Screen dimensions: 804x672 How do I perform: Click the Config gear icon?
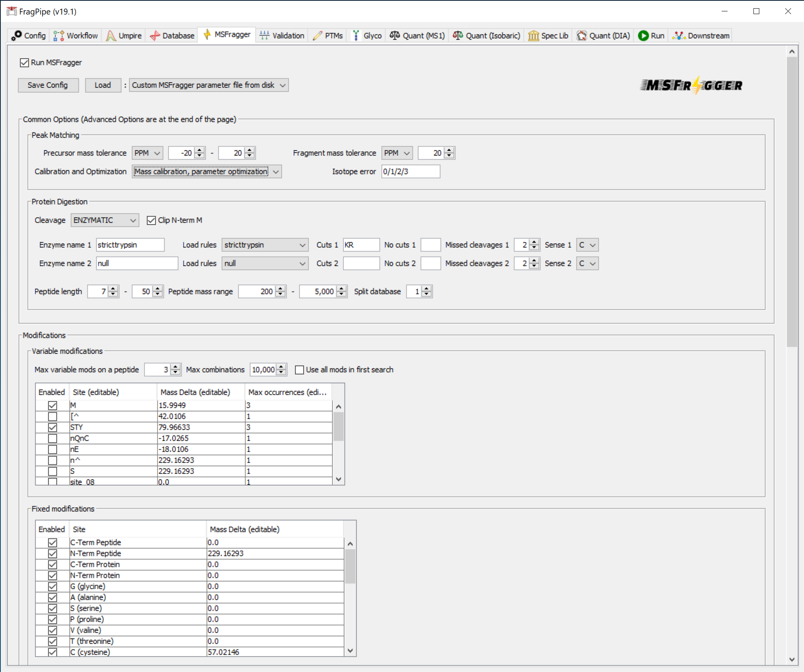[17, 36]
